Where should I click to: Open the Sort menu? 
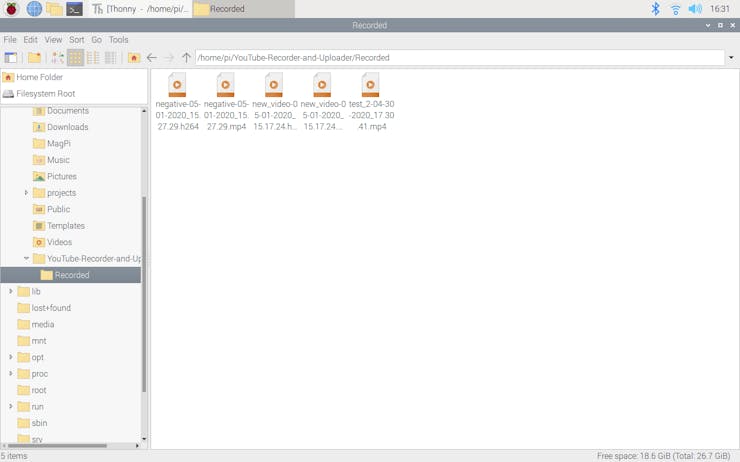click(x=76, y=40)
